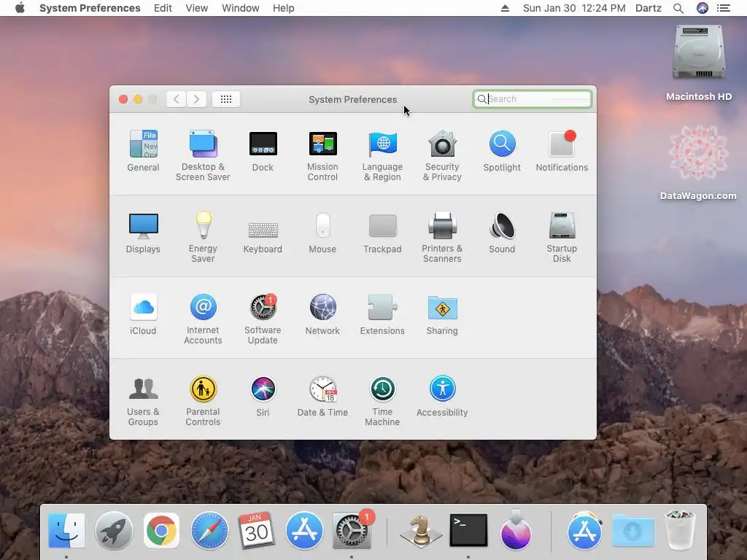Open the System Preferences menu

90,8
